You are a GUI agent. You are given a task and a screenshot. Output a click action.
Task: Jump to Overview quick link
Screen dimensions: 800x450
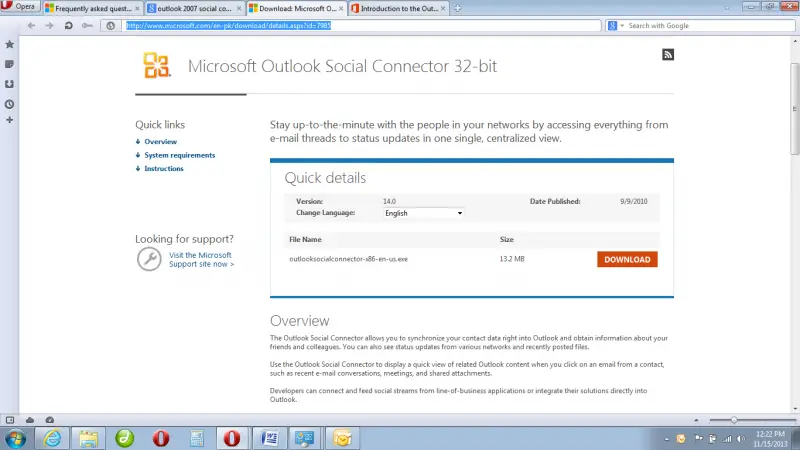click(x=160, y=142)
